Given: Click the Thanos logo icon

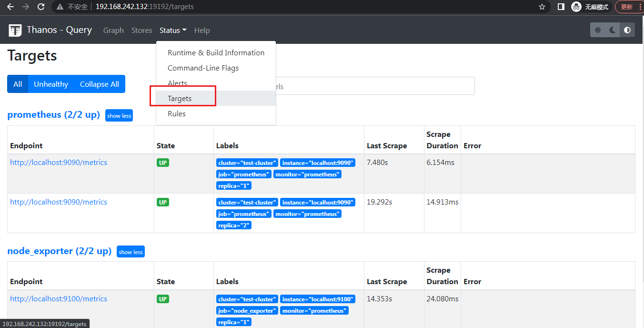Looking at the screenshot, I should tap(15, 30).
